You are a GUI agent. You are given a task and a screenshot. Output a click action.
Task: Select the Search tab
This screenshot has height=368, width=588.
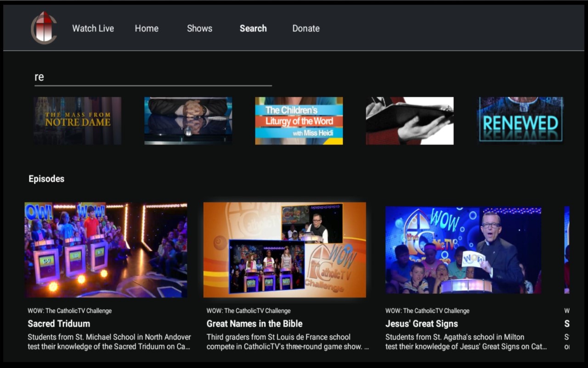coord(253,28)
